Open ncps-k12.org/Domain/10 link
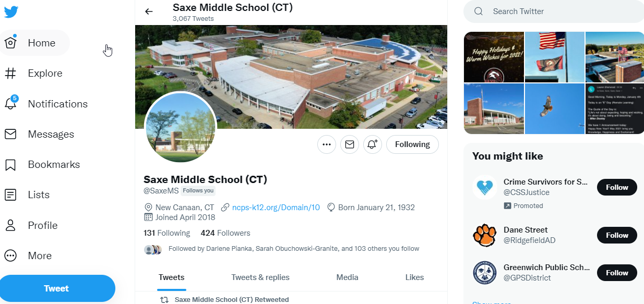The image size is (644, 304). (276, 208)
